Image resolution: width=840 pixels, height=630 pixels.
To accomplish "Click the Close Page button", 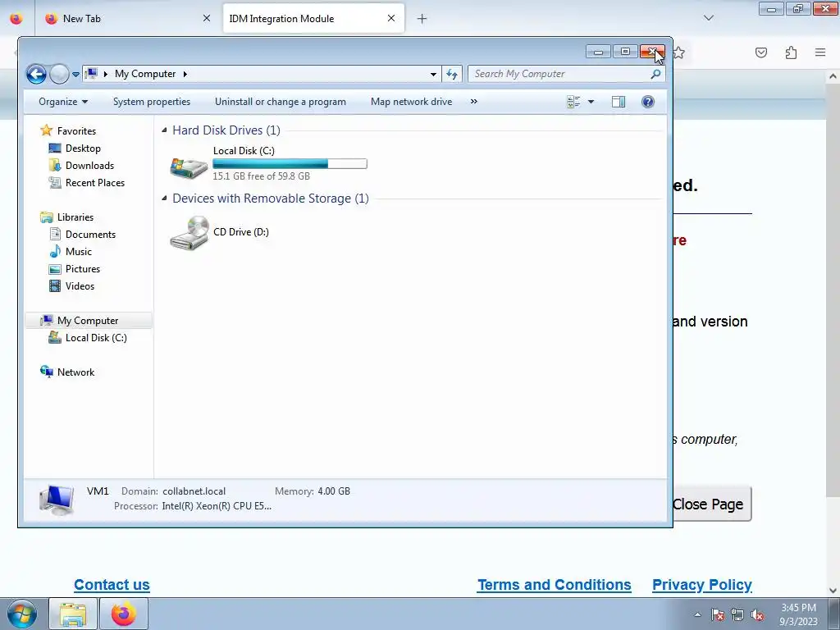I will point(712,504).
